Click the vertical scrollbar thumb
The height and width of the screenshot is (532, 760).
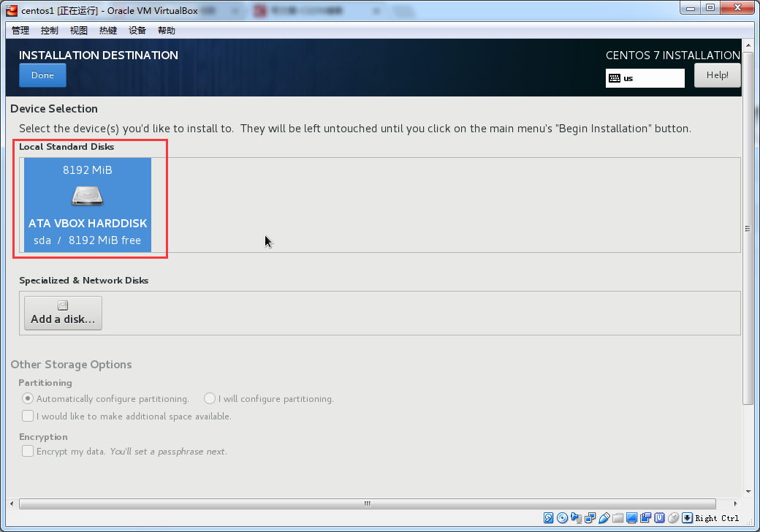click(748, 228)
